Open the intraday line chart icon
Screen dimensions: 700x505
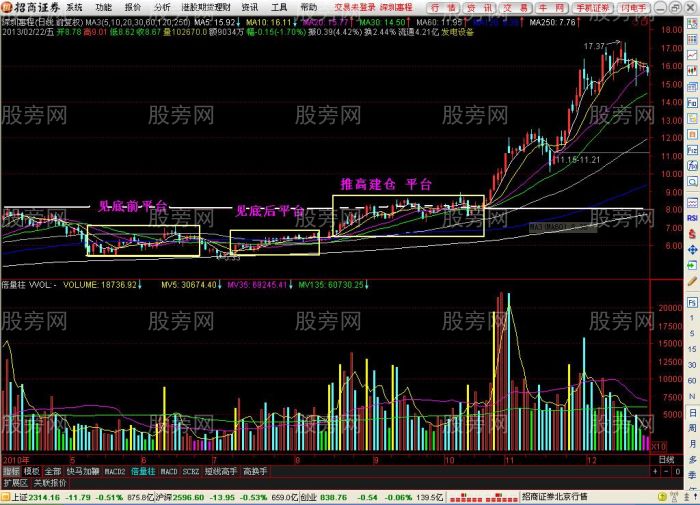(x=692, y=55)
